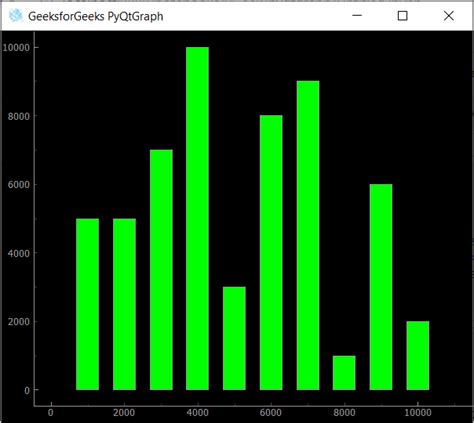
Task: Click the bar at x 3000 with height 7000
Action: click(x=161, y=270)
